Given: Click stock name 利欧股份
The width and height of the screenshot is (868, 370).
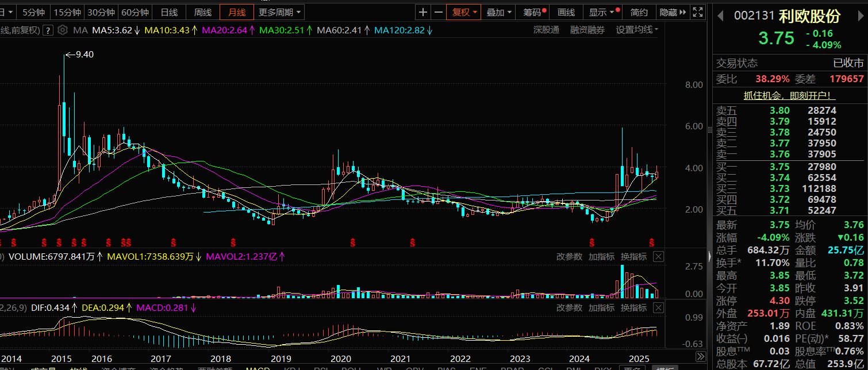Looking at the screenshot, I should (809, 16).
